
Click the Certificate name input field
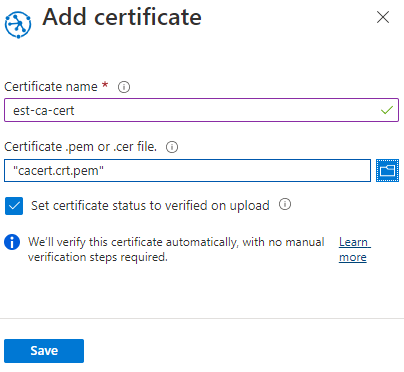pos(201,110)
